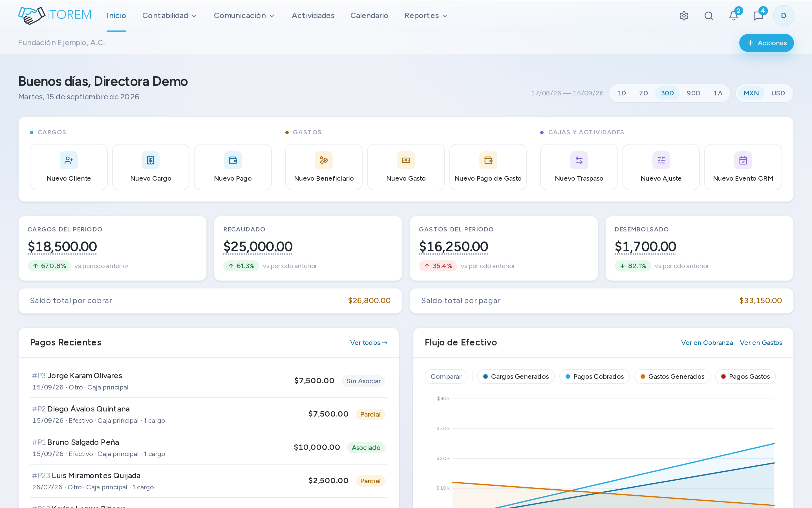Open the search magnifier icon

coord(709,16)
